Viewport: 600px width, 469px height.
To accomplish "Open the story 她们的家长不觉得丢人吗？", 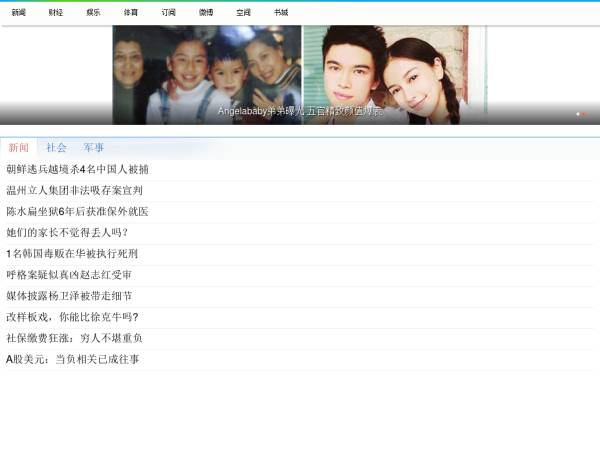I will [x=67, y=232].
